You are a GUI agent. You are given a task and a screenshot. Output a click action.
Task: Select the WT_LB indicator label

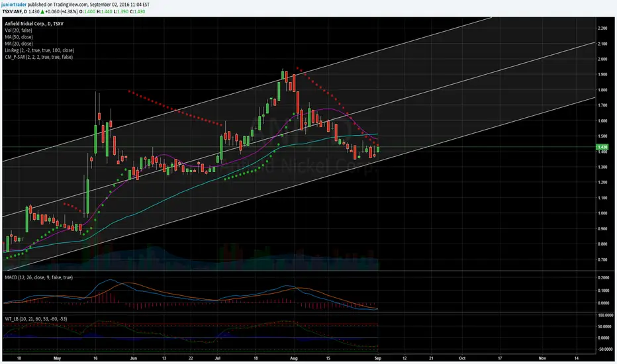click(x=36, y=319)
